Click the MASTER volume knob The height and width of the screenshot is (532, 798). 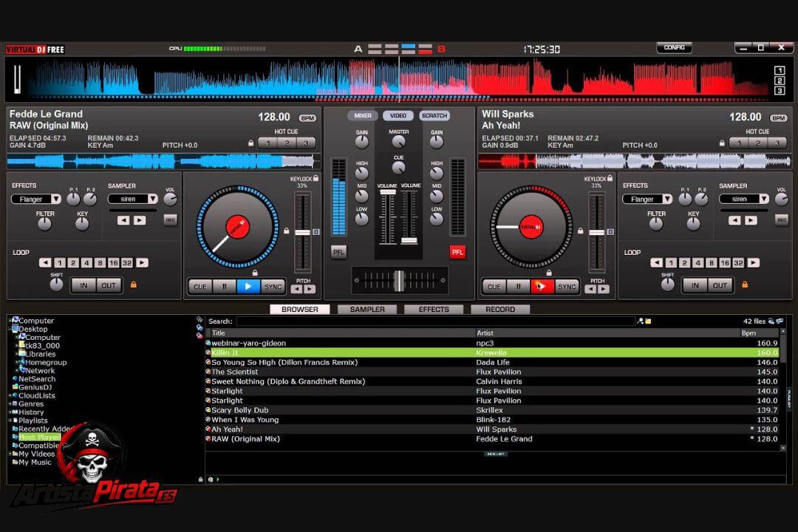click(398, 143)
